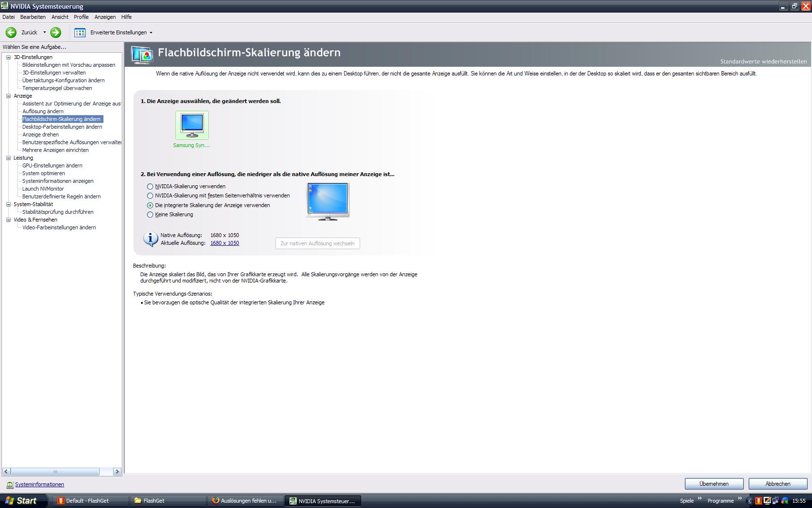Image resolution: width=812 pixels, height=508 pixels.
Task: Click the Übernehmen button
Action: pyautogui.click(x=714, y=484)
